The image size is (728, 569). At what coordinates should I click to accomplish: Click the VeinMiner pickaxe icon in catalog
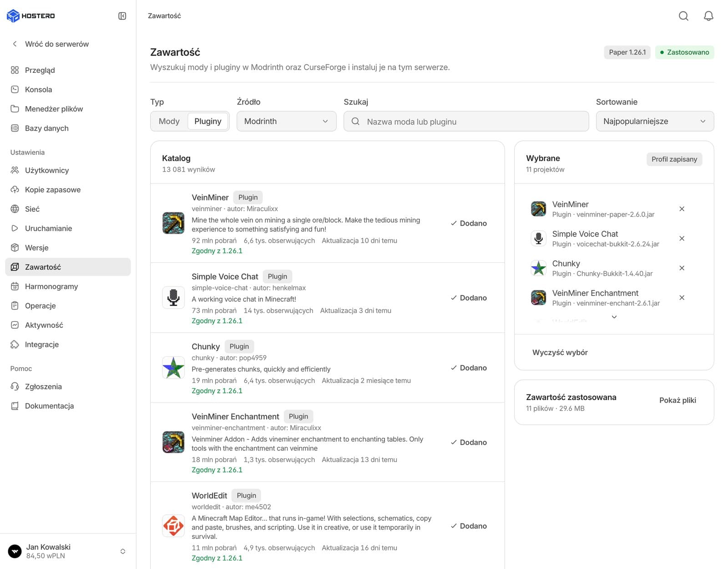coord(173,223)
